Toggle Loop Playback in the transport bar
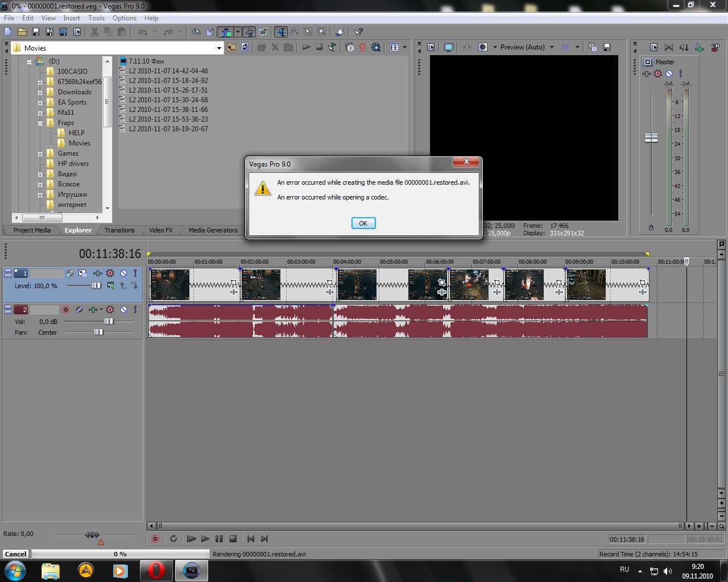728x582 pixels. 173,539
